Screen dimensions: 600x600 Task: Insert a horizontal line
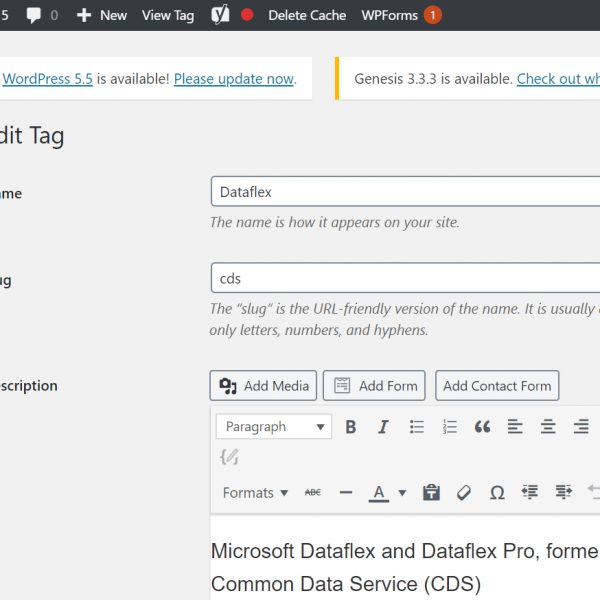[346, 492]
